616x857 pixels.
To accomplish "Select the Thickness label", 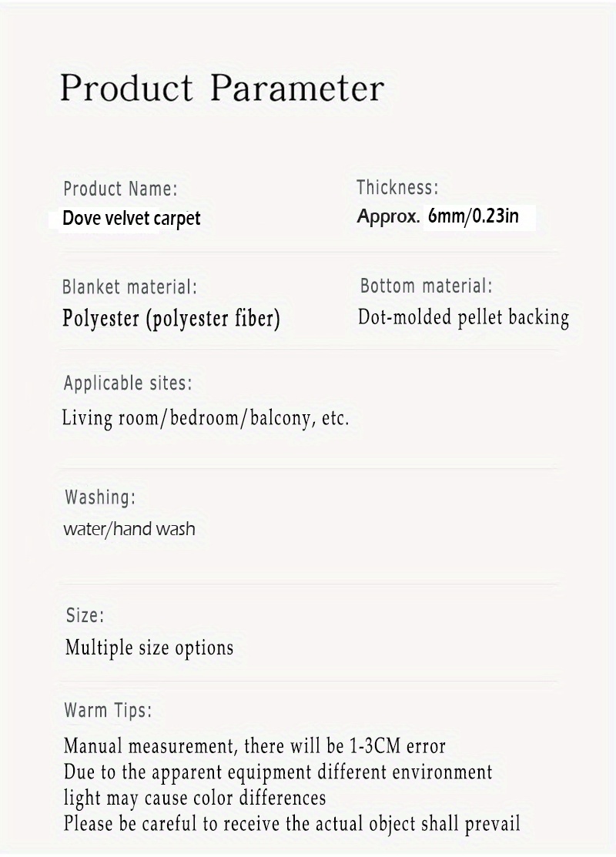I will [397, 187].
